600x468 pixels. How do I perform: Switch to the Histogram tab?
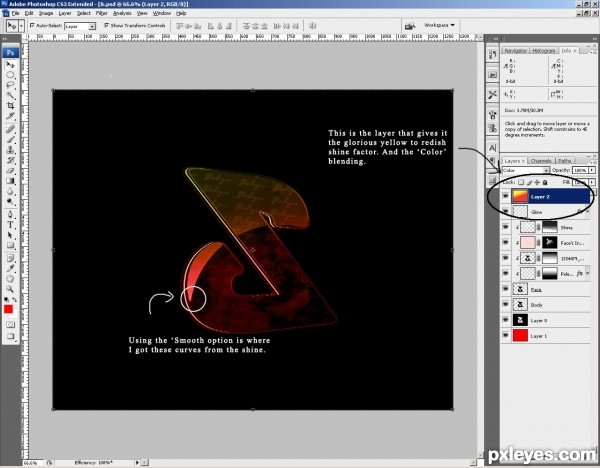click(x=544, y=51)
